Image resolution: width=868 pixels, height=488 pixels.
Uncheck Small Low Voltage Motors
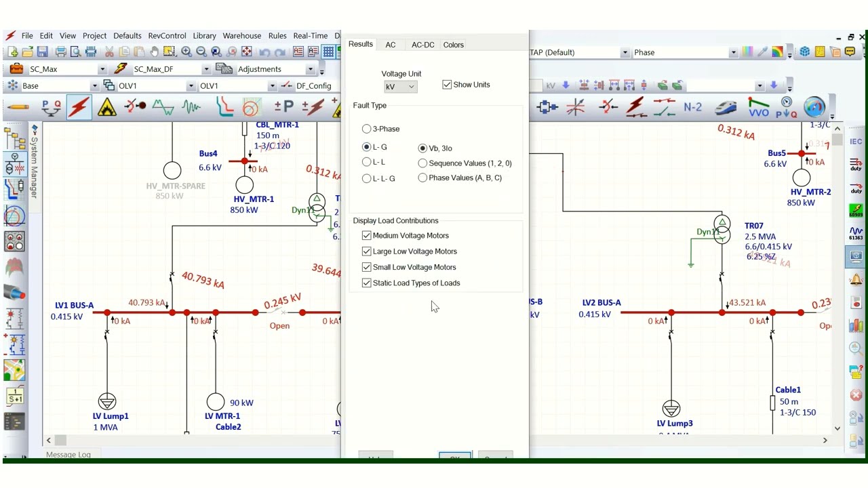point(367,267)
